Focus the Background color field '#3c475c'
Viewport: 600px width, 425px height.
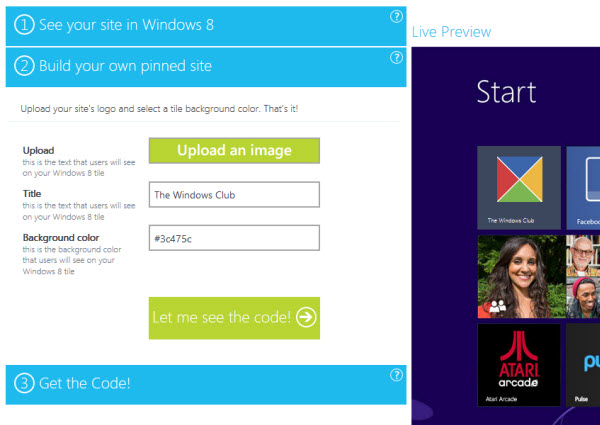coord(234,238)
